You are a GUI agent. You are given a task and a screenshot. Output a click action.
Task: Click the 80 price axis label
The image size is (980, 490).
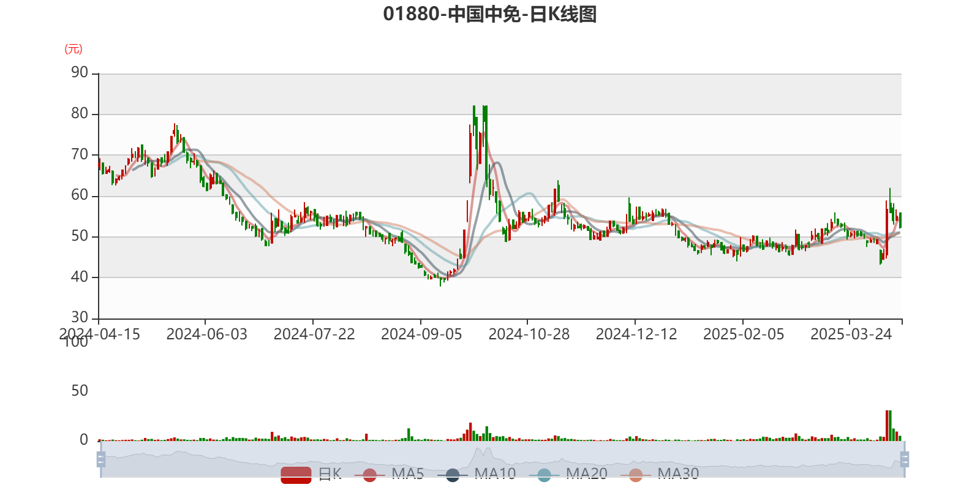80,113
